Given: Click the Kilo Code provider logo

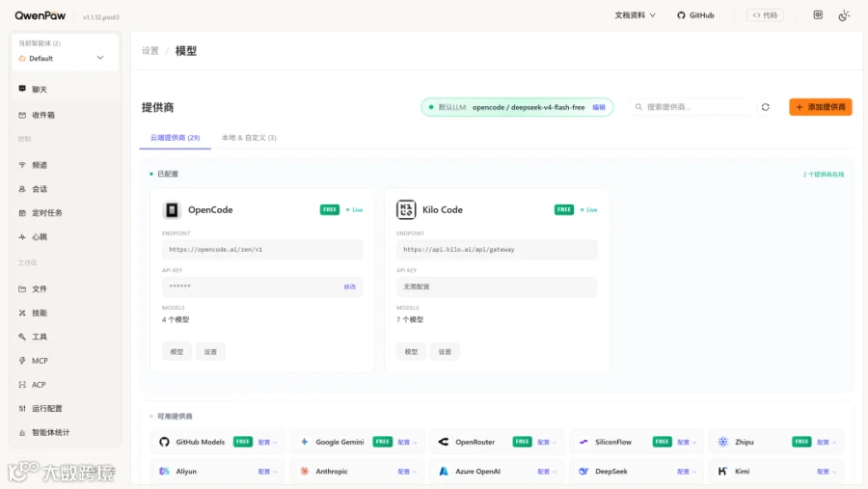Looking at the screenshot, I should tap(406, 210).
